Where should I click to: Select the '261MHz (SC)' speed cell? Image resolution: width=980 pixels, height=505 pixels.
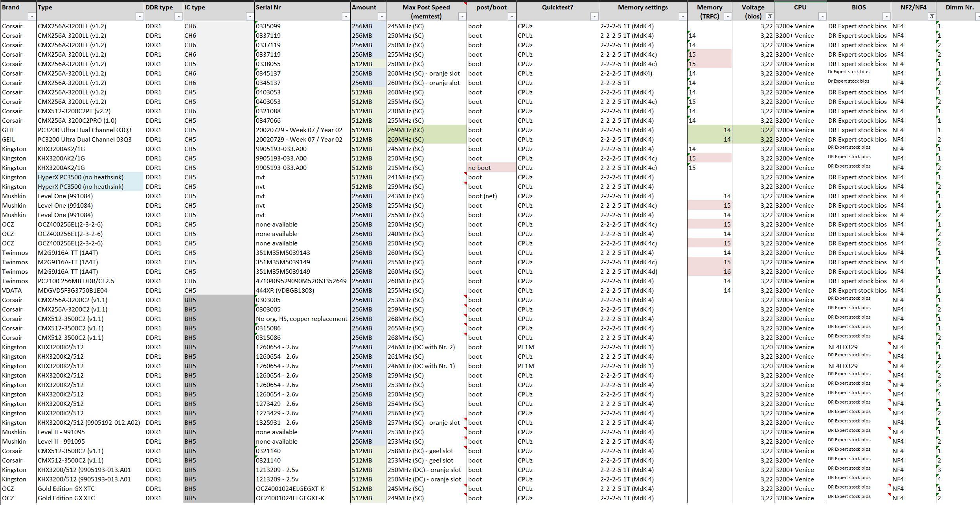tap(427, 356)
